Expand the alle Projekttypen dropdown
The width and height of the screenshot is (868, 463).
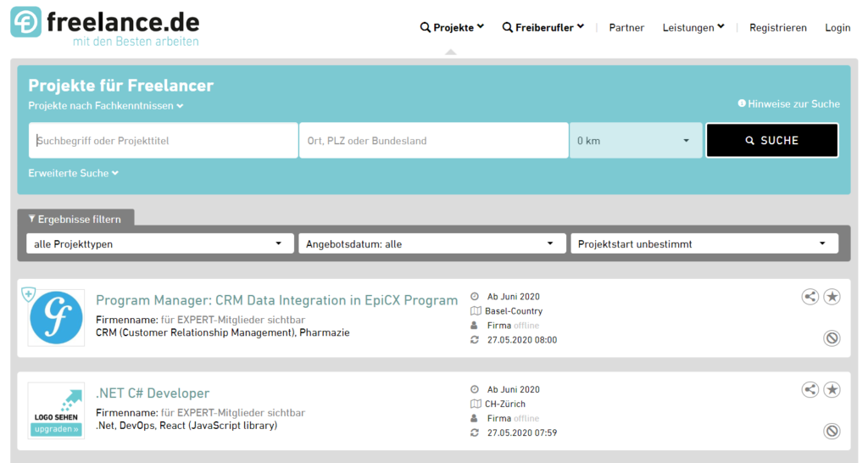tap(159, 244)
